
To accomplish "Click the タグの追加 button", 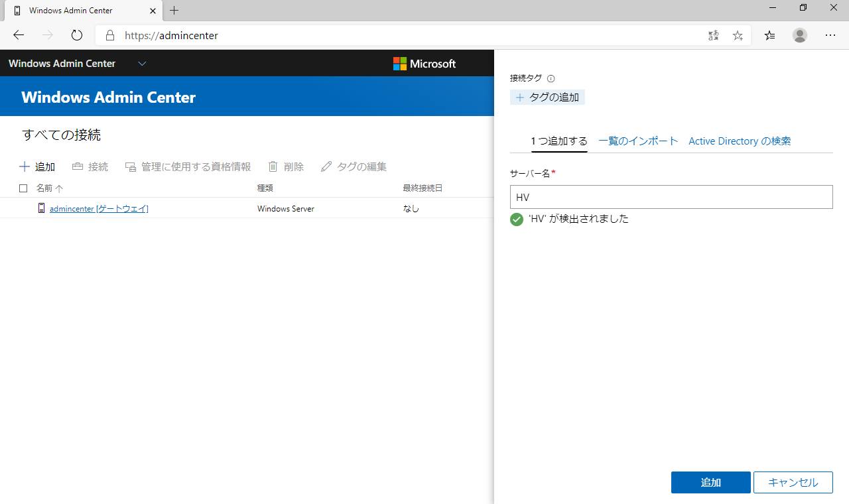I will pos(547,97).
